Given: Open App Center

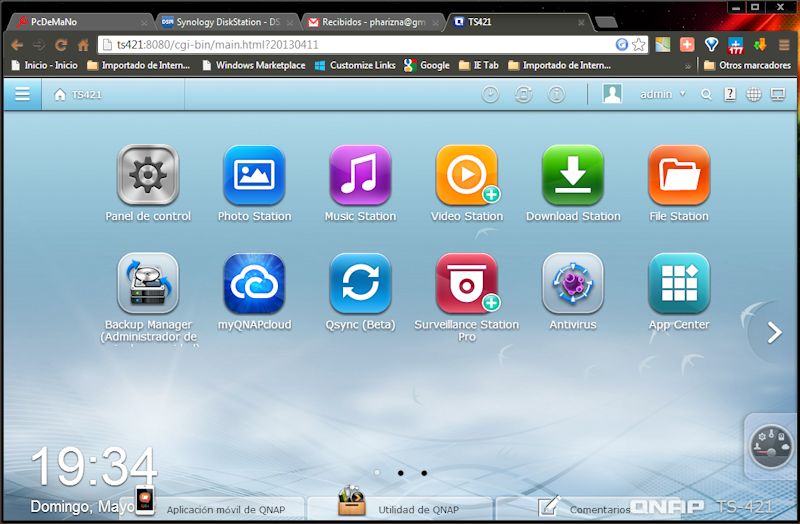Looking at the screenshot, I should point(679,283).
